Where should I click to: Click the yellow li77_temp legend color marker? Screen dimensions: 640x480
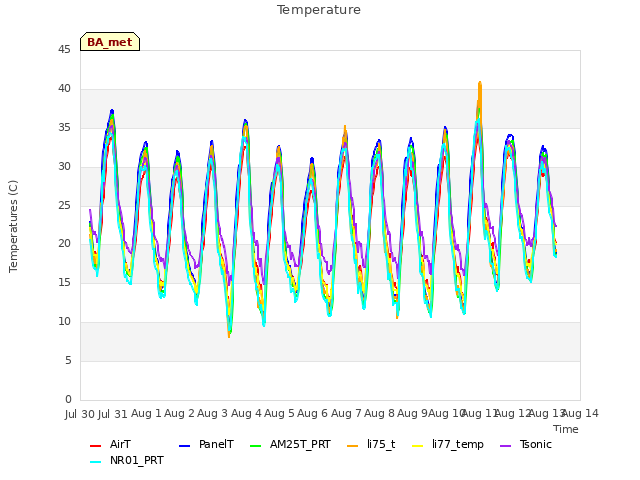(x=418, y=446)
